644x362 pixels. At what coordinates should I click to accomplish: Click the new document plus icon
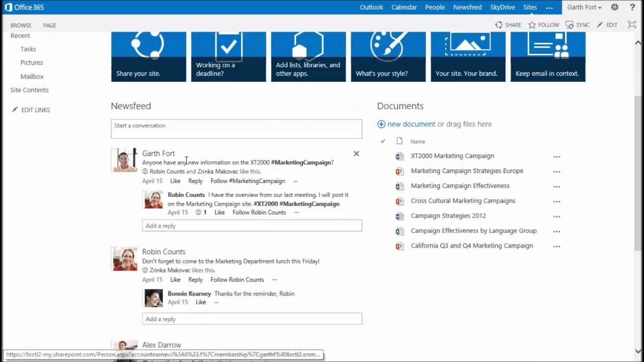click(381, 124)
